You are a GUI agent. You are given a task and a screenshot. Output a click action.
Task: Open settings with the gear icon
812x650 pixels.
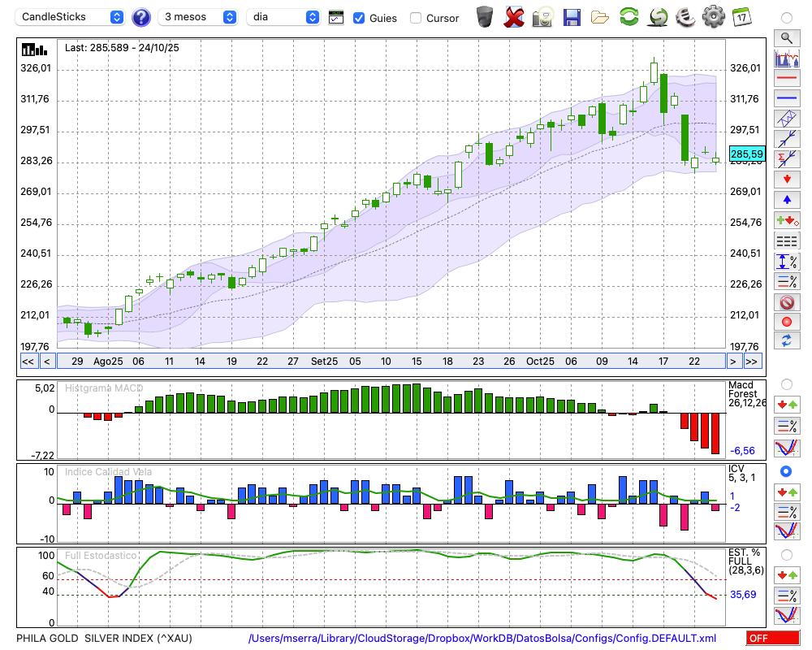coord(714,17)
